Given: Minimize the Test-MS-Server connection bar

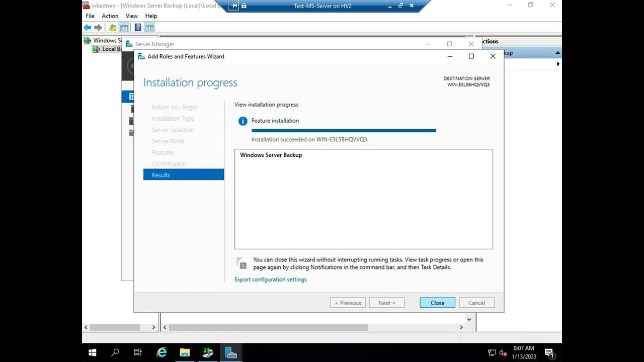Looking at the screenshot, I should [x=390, y=6].
